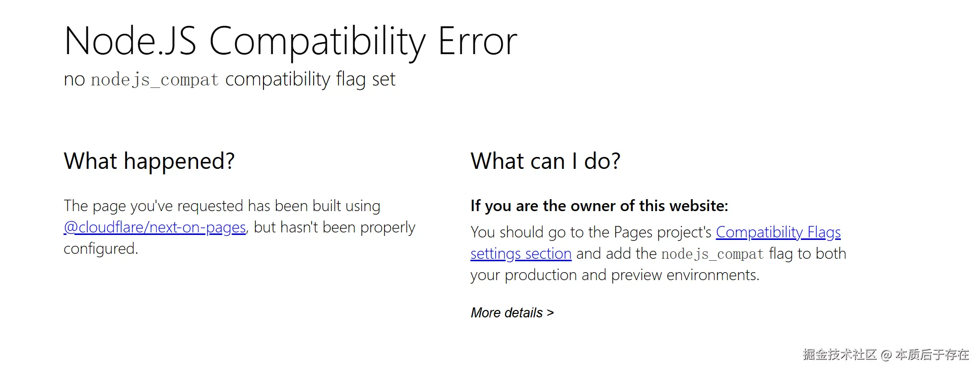
Task: Click the "What can I do?" heading
Action: (545, 161)
